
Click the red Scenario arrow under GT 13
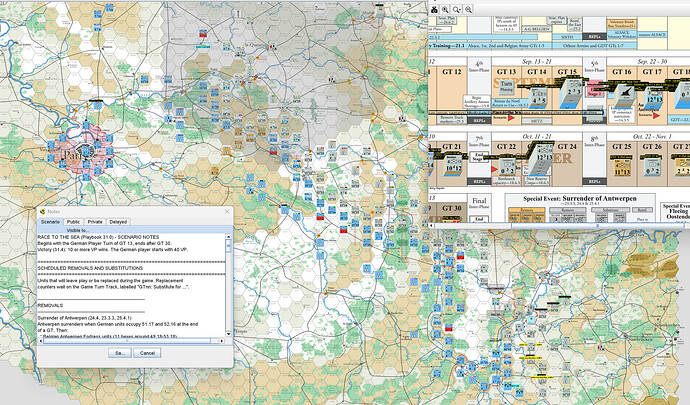point(511,118)
